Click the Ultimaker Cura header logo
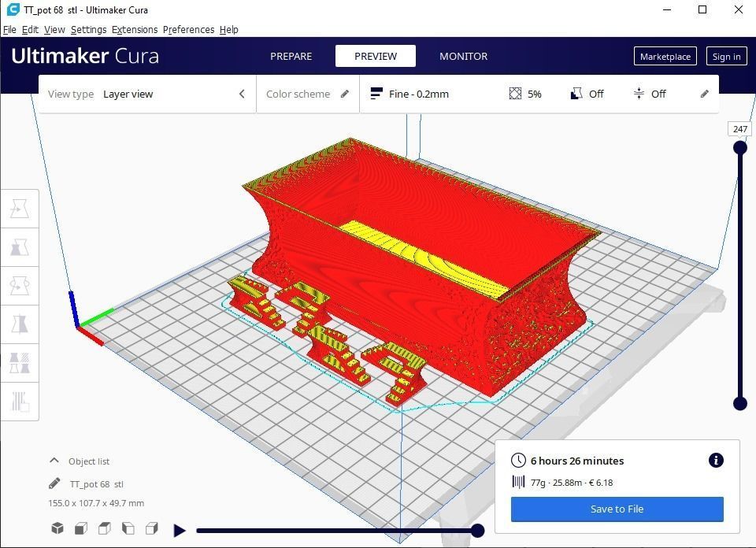 click(85, 56)
